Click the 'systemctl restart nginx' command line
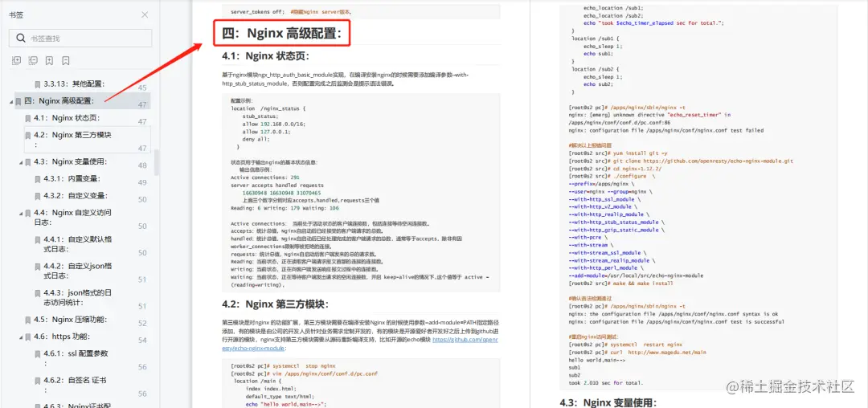The height and width of the screenshot is (408, 868). coord(625,344)
